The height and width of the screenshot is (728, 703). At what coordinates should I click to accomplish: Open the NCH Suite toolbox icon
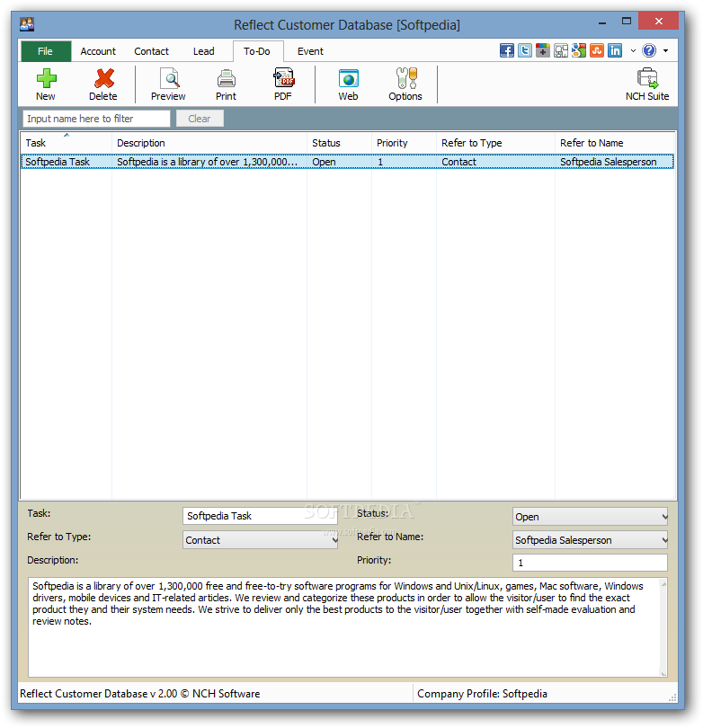click(x=647, y=78)
